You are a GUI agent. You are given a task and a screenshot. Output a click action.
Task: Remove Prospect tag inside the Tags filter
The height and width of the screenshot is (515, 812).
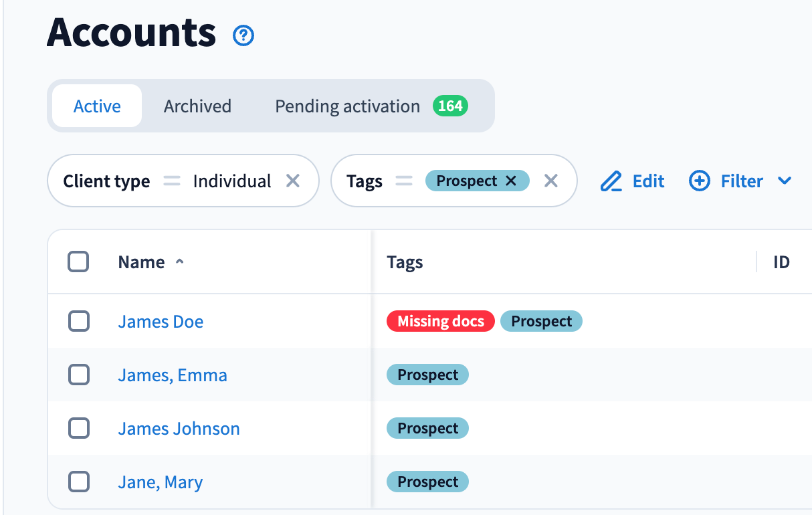tap(511, 181)
